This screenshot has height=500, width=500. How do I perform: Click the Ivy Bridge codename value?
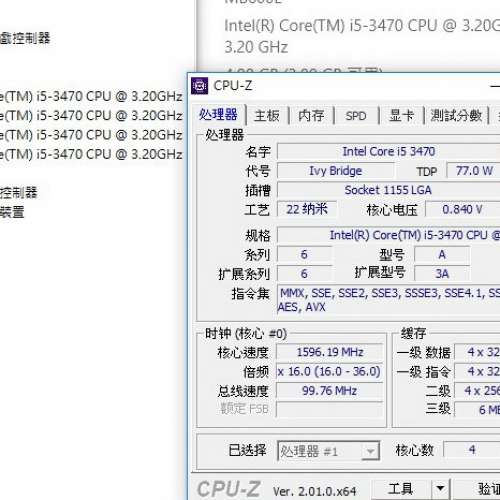[336, 171]
